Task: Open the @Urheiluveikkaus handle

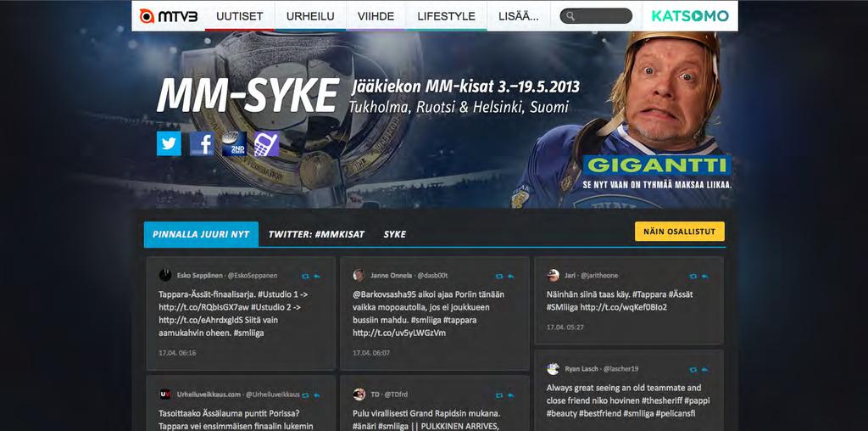Action: tap(273, 395)
